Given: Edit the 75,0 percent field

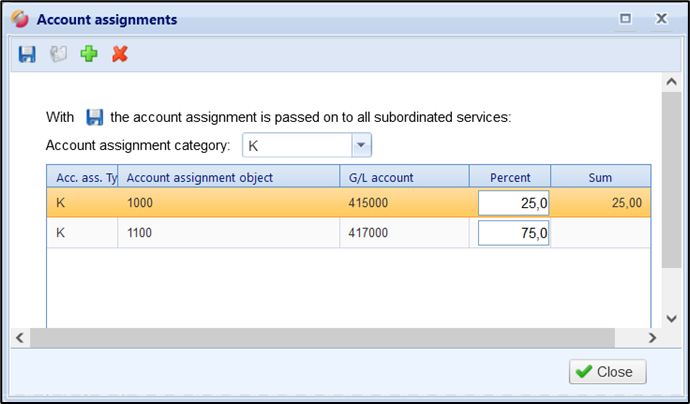Looking at the screenshot, I should pos(513,234).
